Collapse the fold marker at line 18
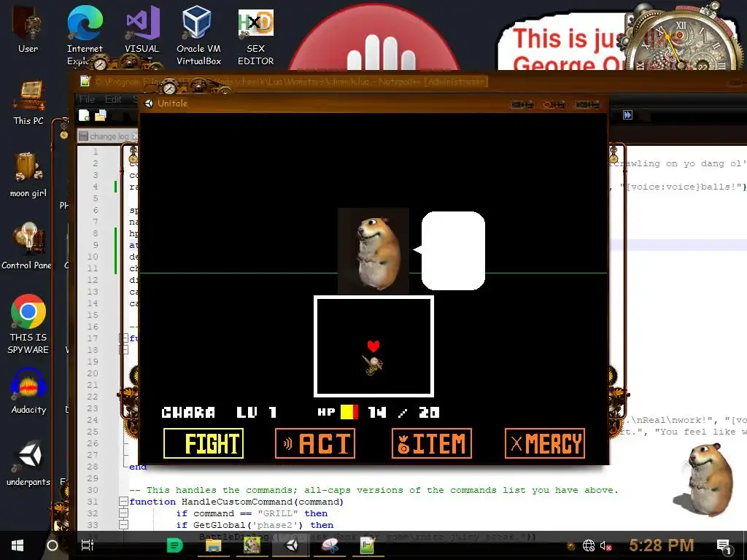 pyautogui.click(x=123, y=350)
